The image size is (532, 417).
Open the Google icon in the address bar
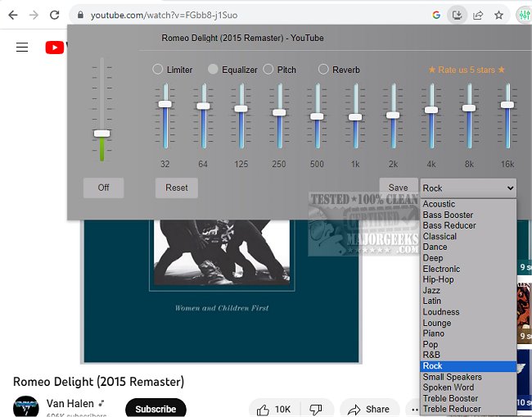pyautogui.click(x=436, y=15)
